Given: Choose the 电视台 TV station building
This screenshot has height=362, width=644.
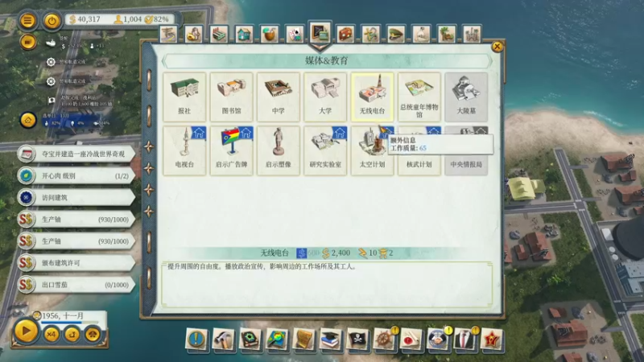Looking at the screenshot, I should [x=184, y=150].
